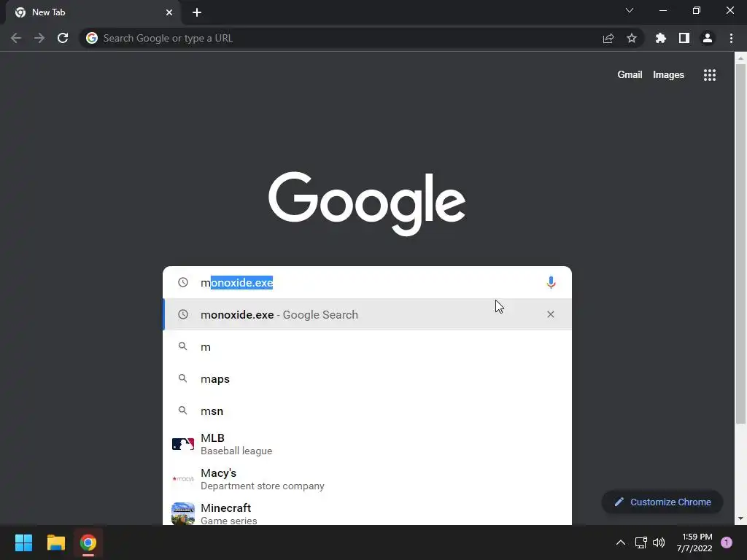The width and height of the screenshot is (747, 560).
Task: Open a new tab with plus
Action: click(197, 12)
